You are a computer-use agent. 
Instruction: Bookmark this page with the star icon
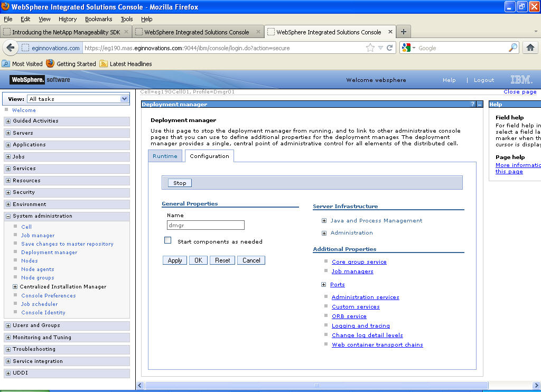click(x=370, y=48)
